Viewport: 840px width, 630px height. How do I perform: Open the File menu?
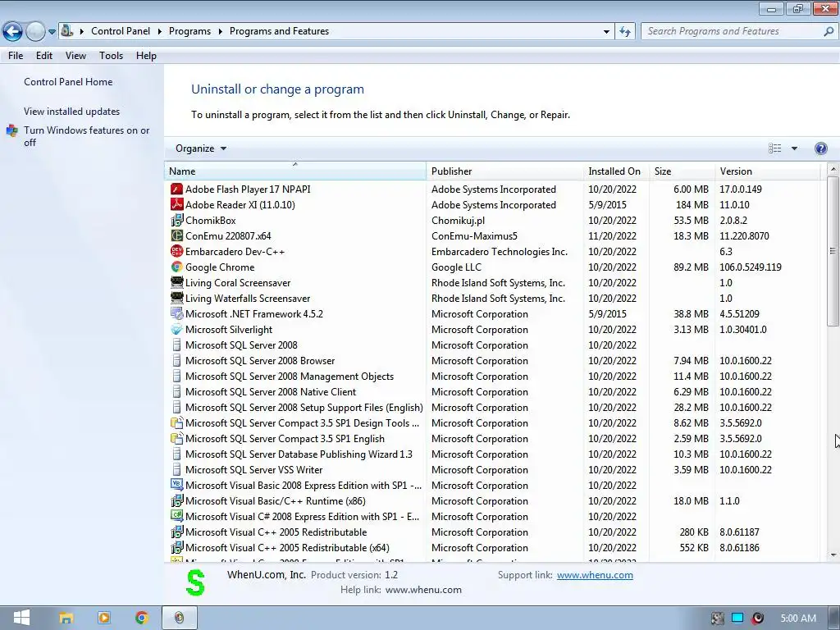pos(16,56)
